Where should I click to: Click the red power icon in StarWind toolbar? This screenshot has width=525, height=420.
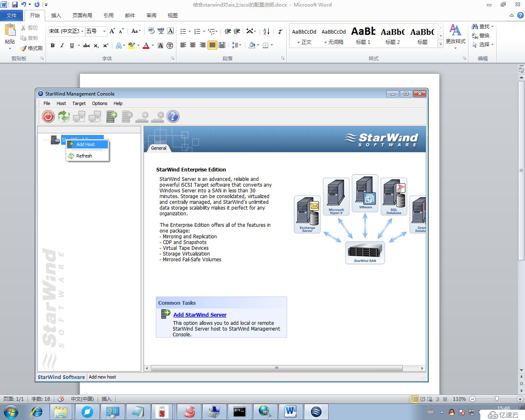click(x=48, y=116)
